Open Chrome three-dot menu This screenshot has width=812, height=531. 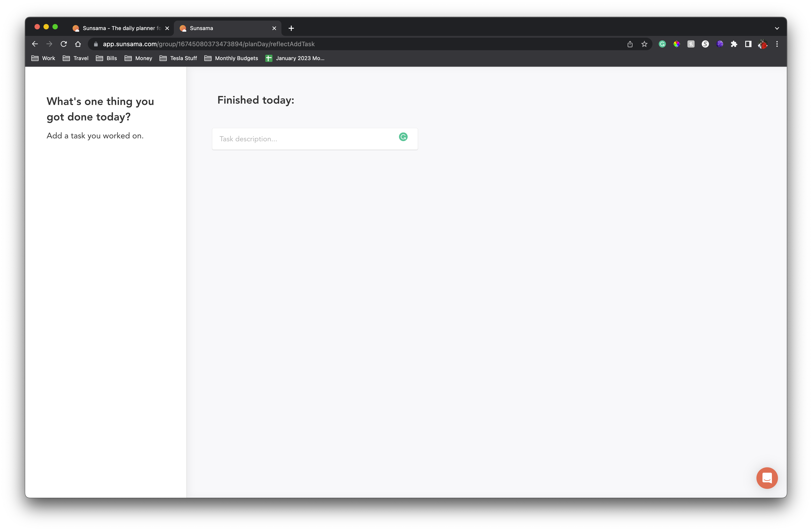pyautogui.click(x=777, y=44)
